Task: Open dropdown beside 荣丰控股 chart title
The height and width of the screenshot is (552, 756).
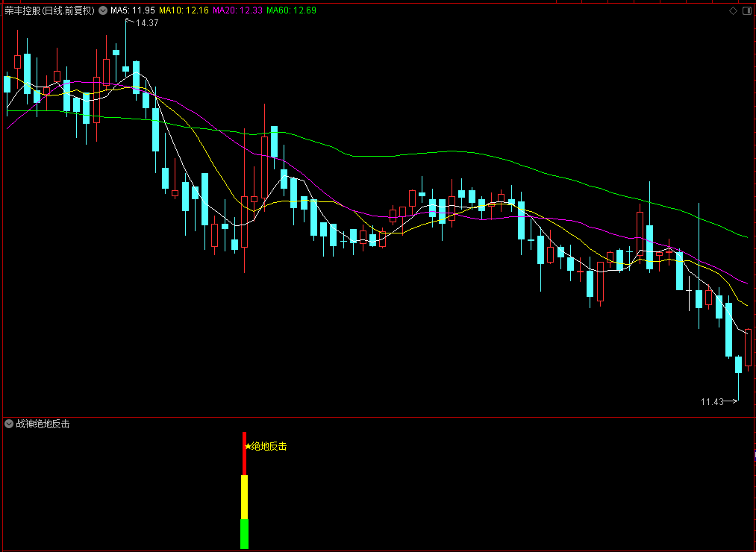Action: coord(103,10)
